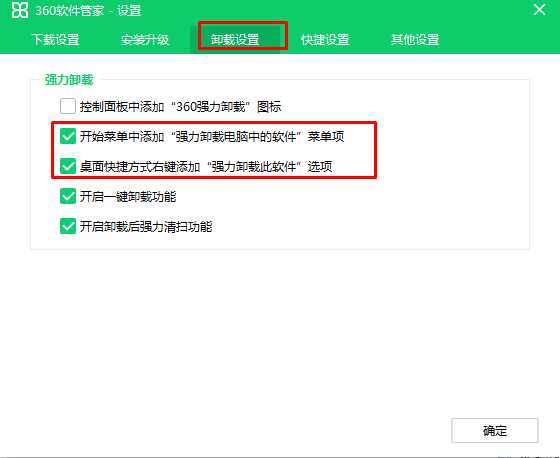
Task: Select the 卸载设置 tab
Action: coord(235,39)
